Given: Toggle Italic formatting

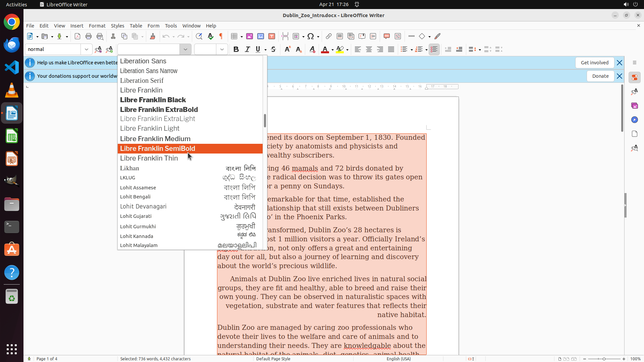Looking at the screenshot, I should click(247, 49).
